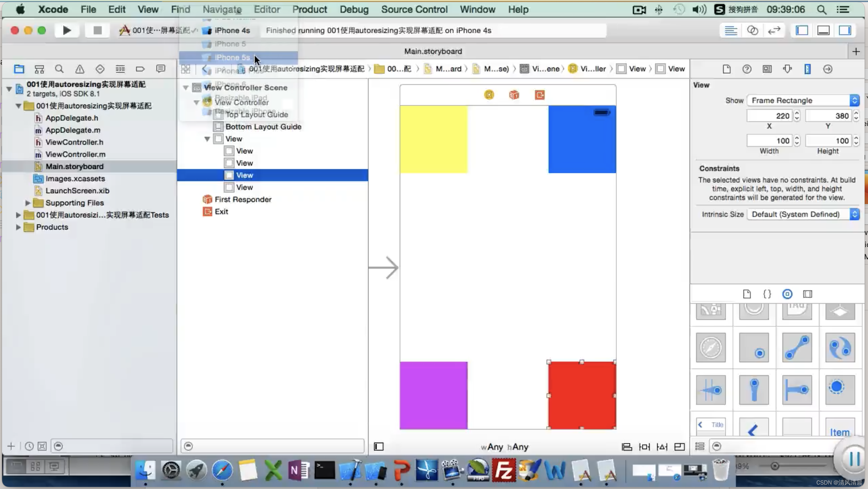Click iPhone 4s device selector button
This screenshot has width=868, height=489.
point(232,30)
